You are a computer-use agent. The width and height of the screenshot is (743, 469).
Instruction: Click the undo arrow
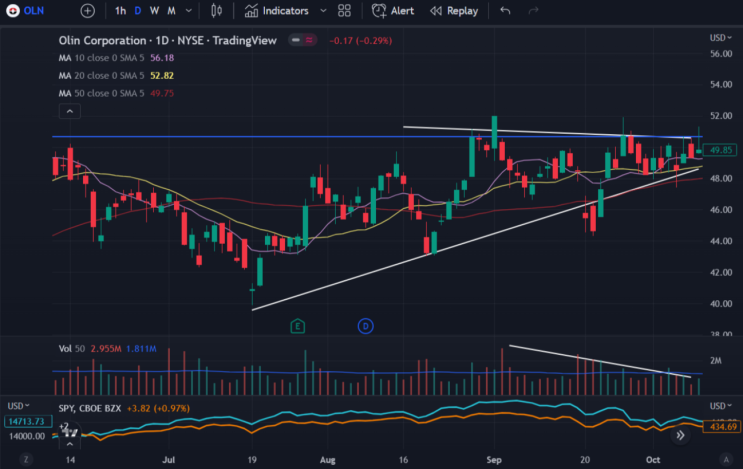tap(505, 10)
